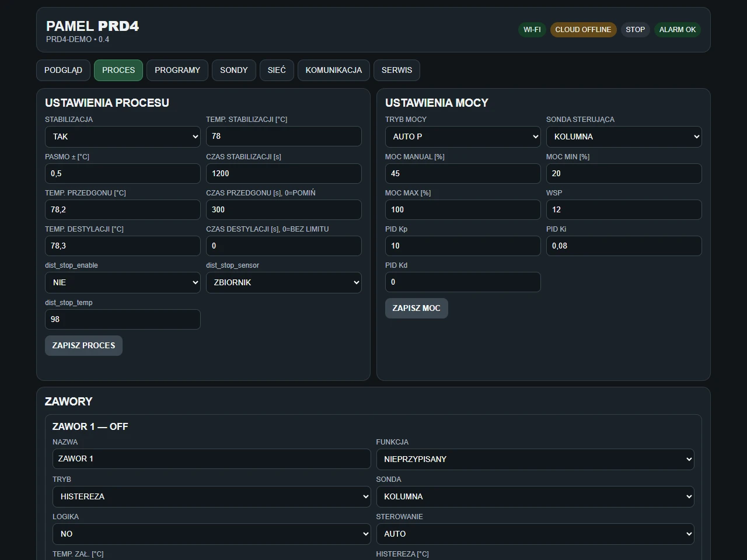Expand the SONDA STERUJĄCA dropdown
Screen dimensions: 747x560
[624, 136]
